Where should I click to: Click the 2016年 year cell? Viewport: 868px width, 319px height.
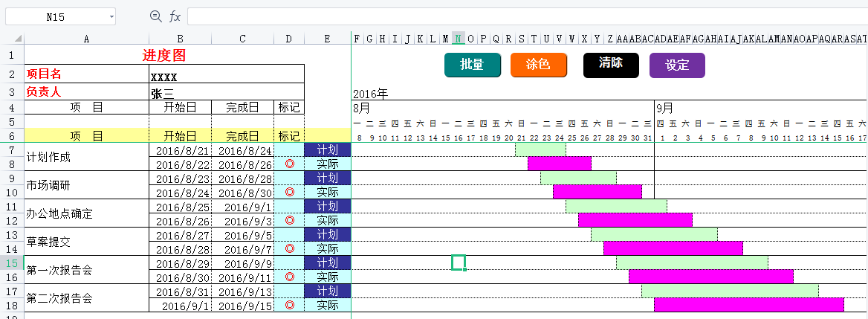[x=370, y=94]
